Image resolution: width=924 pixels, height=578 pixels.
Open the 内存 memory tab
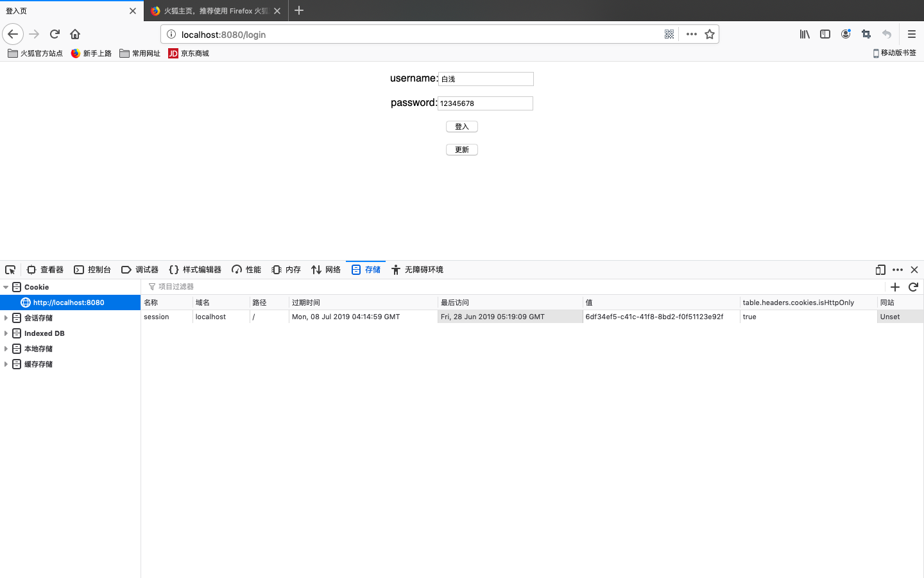(286, 270)
